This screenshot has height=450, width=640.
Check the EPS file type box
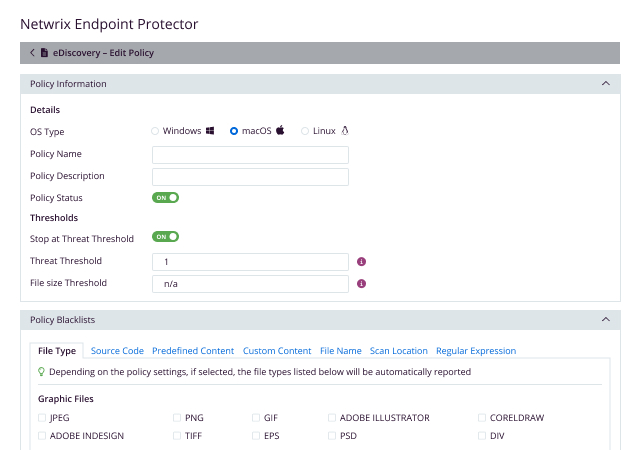256,436
